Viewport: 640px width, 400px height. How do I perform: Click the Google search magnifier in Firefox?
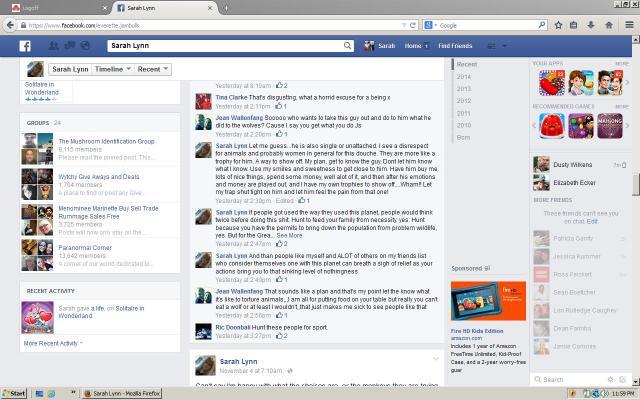point(542,25)
